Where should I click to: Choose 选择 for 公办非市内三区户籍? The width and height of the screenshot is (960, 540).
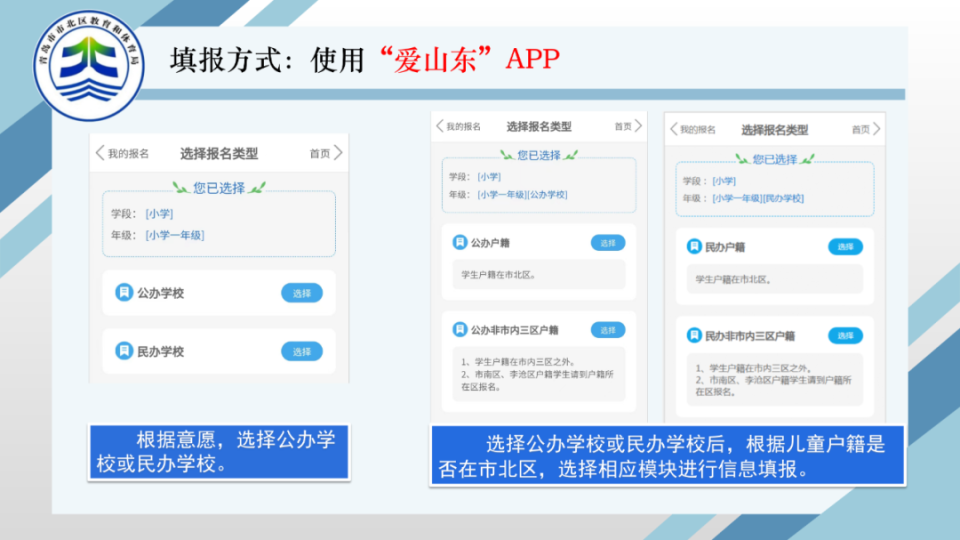pyautogui.click(x=608, y=330)
